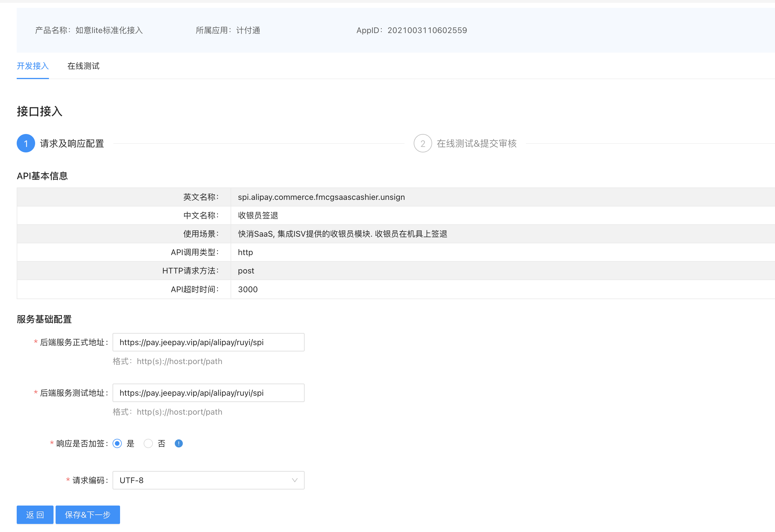Click the API超时时间 value 3000
Screen dimensions: 775x532
[248, 289]
